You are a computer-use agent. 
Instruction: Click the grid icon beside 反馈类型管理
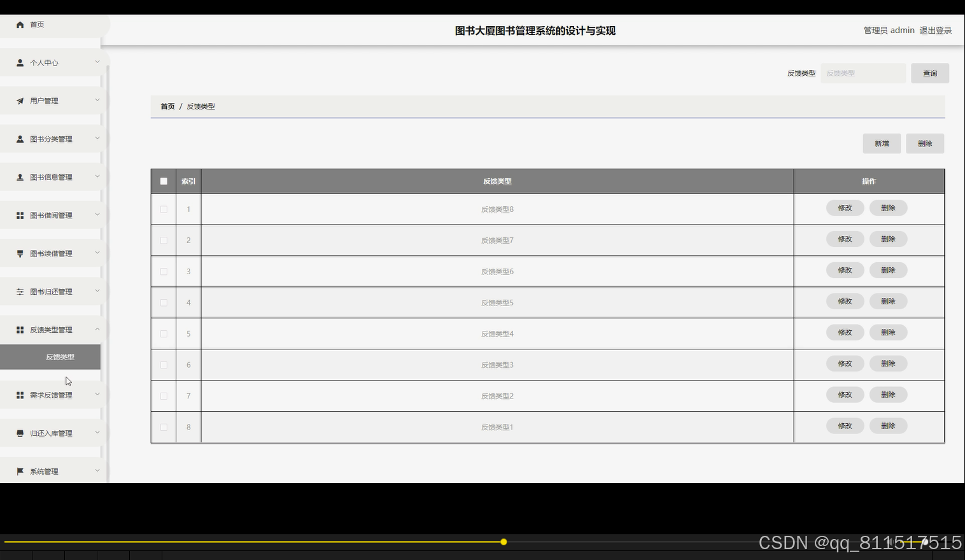tap(20, 330)
